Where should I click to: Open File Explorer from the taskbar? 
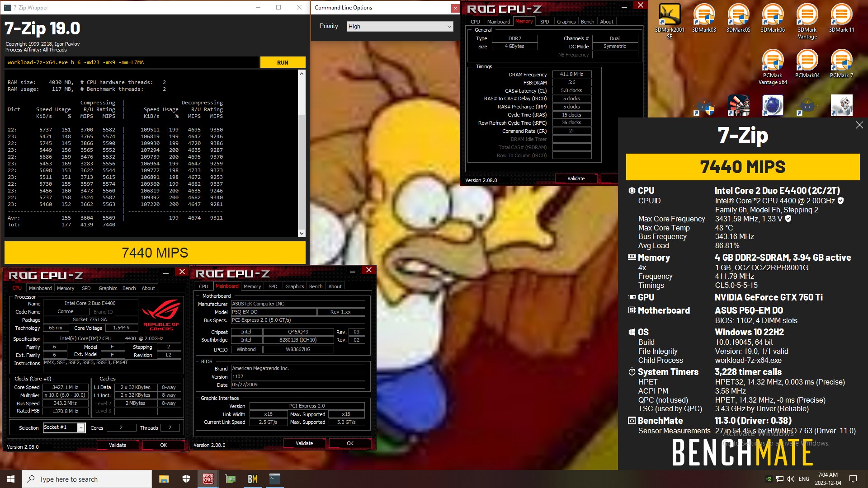[x=164, y=479]
